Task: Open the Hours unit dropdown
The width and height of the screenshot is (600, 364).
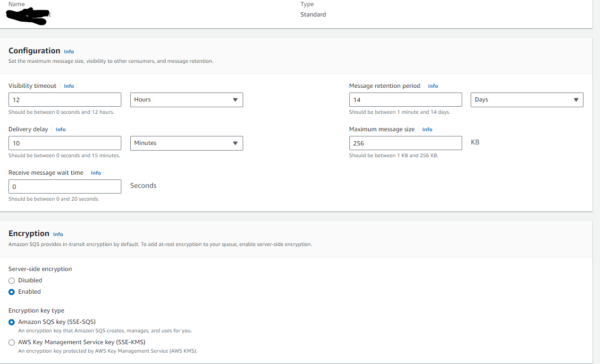Action: pos(186,100)
